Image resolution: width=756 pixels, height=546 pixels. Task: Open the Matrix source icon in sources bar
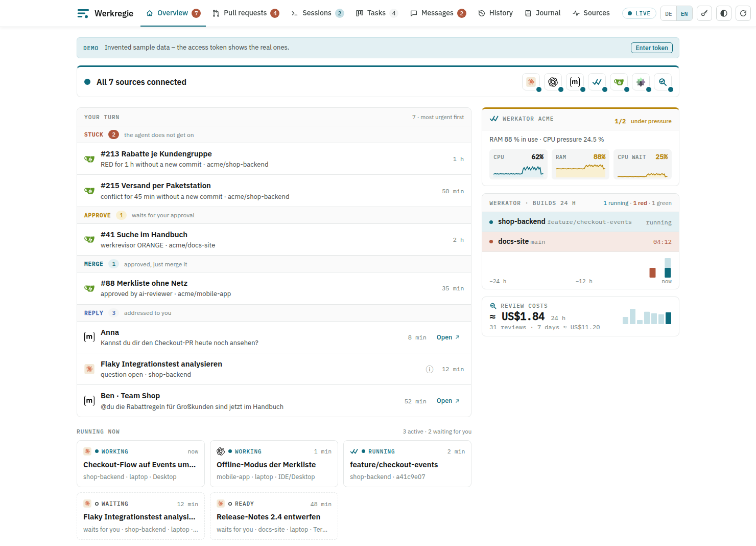pyautogui.click(x=575, y=82)
